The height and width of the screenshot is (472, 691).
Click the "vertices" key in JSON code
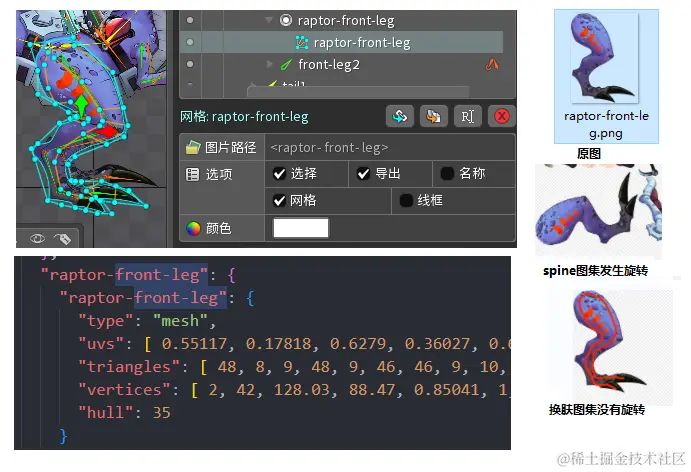click(x=124, y=390)
